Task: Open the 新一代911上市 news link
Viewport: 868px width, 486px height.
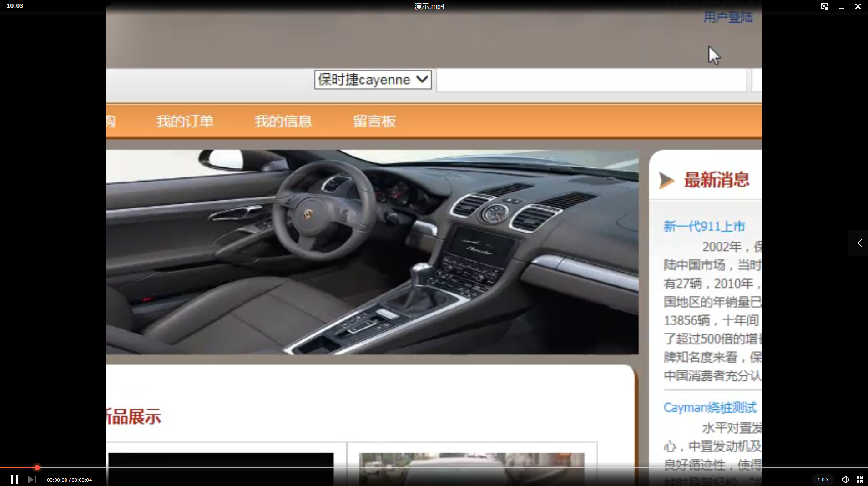Action: [704, 226]
